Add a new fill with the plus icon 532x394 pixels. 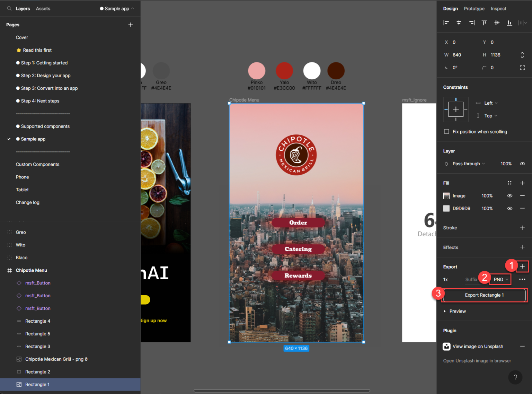click(523, 183)
